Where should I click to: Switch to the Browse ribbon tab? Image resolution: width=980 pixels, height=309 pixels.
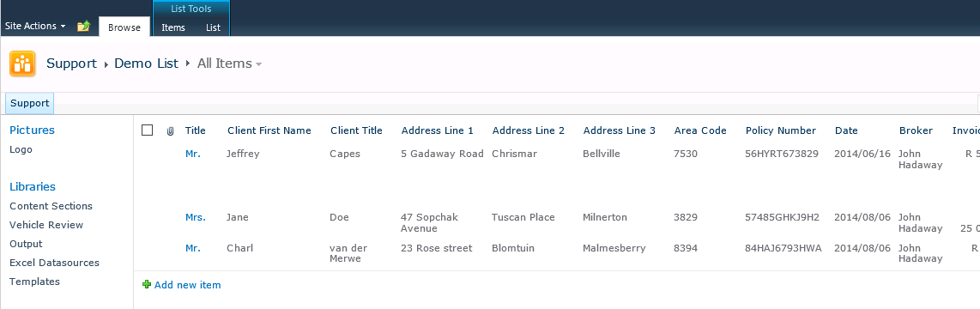(x=124, y=27)
